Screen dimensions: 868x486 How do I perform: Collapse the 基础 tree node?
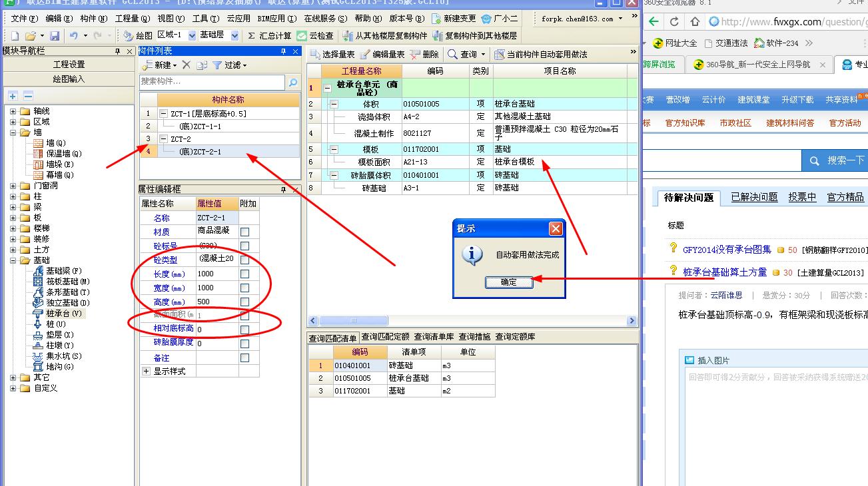pyautogui.click(x=13, y=260)
